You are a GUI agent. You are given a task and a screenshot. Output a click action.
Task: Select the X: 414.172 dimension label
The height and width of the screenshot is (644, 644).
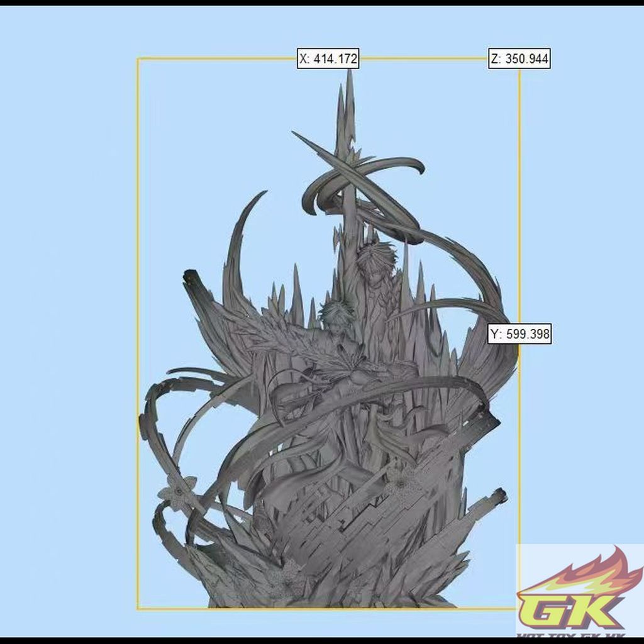coord(328,58)
